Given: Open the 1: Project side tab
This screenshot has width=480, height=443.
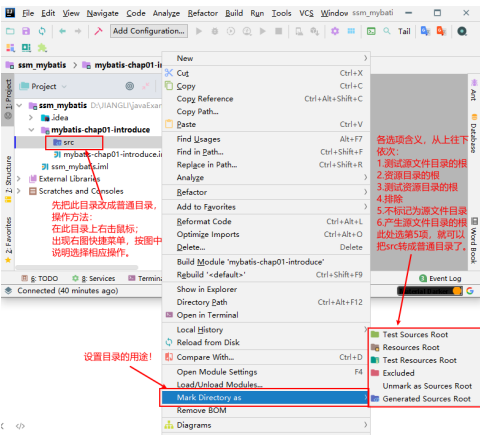Looking at the screenshot, I should point(8,100).
